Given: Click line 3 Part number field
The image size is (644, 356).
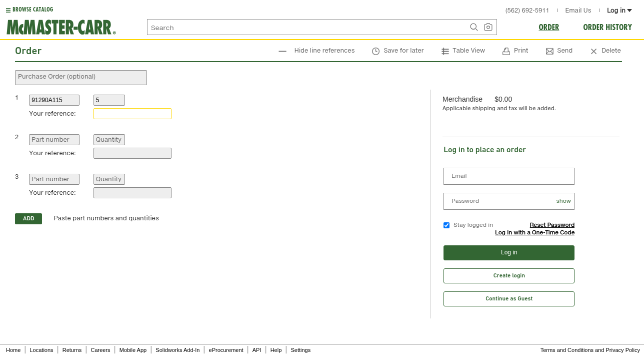Looking at the screenshot, I should 54,179.
